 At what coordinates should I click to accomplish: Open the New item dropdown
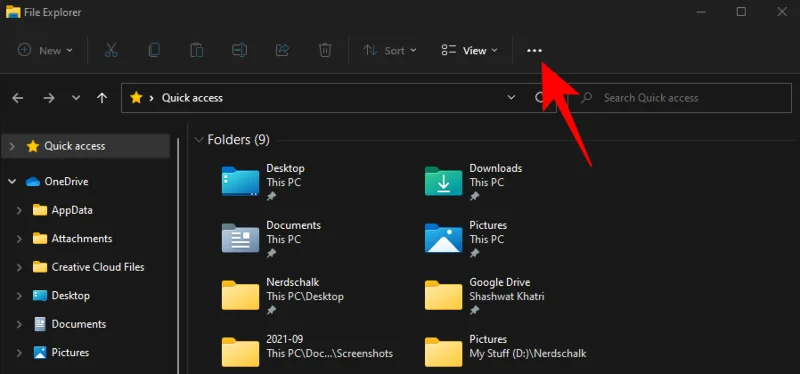click(45, 51)
